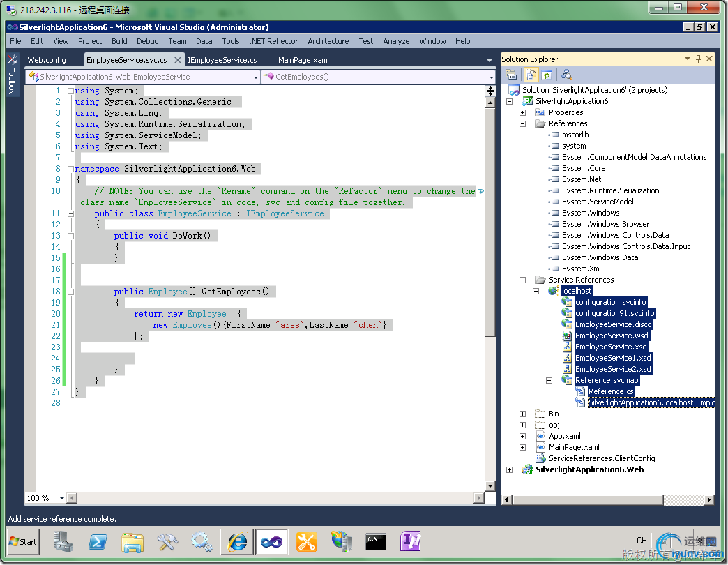The width and height of the screenshot is (728, 565).
Task: Select the EmployeeService2.xsd file
Action: (613, 369)
